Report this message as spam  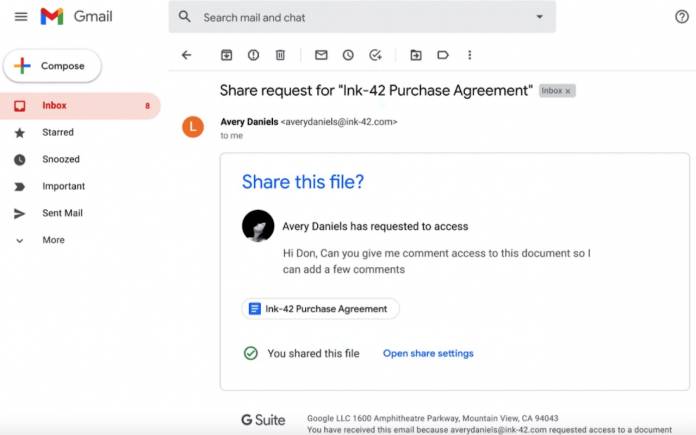253,55
